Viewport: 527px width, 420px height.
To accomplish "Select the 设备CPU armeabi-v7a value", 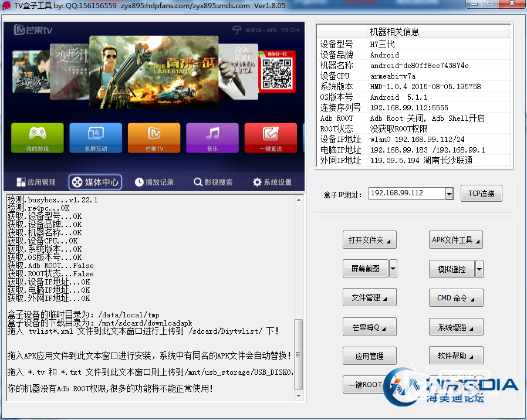I will (x=393, y=76).
